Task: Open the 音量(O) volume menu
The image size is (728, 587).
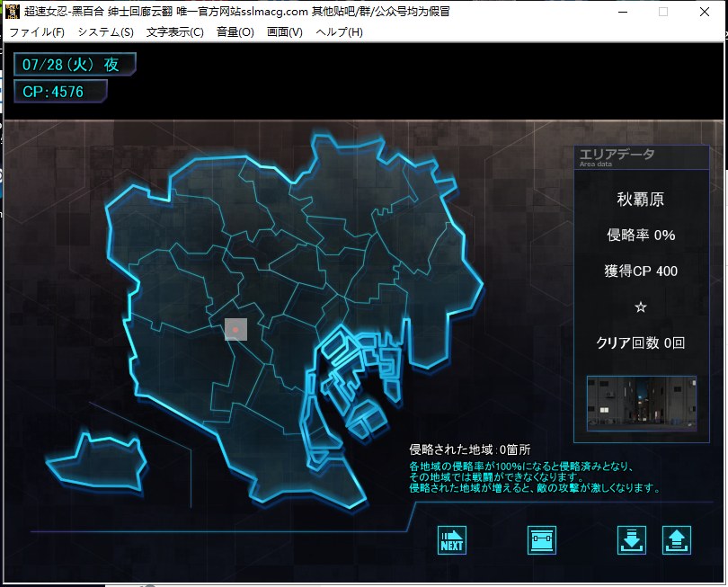Action: click(x=235, y=32)
